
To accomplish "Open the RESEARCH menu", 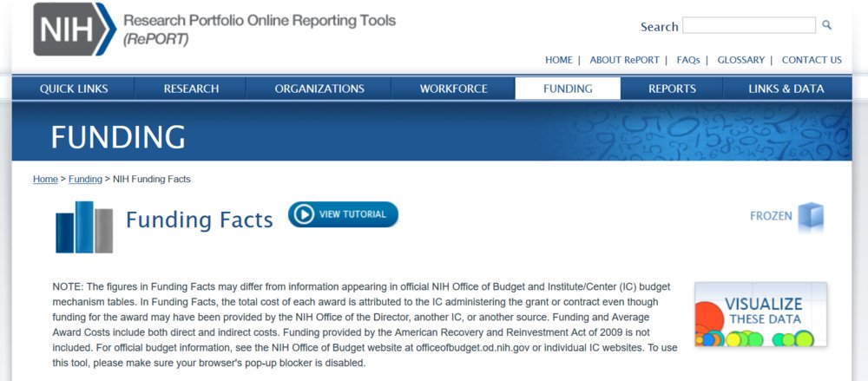I will click(191, 89).
